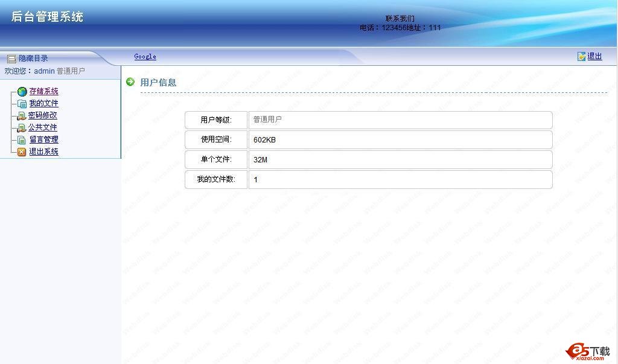Click the door icon next to top-right 退出
This screenshot has height=364, width=618.
(581, 56)
